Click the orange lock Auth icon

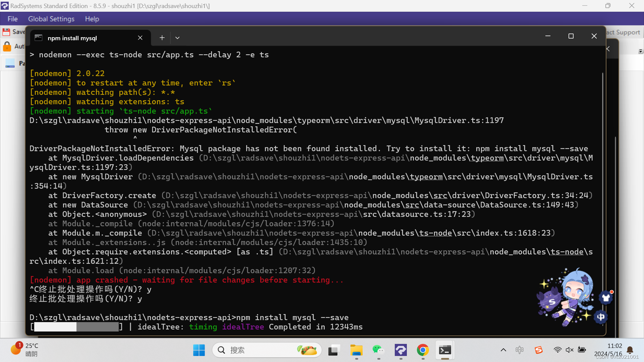(7, 46)
